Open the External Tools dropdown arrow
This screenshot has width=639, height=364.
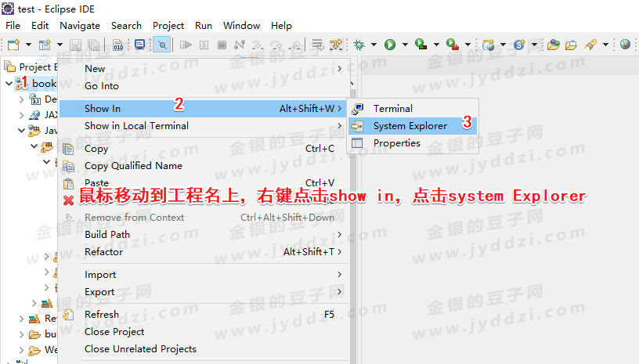point(468,45)
